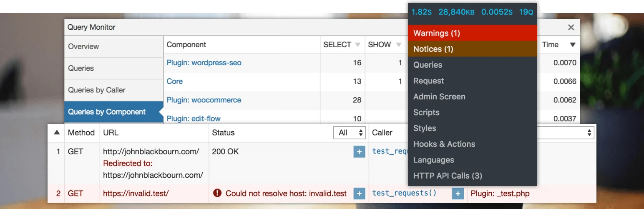This screenshot has height=209, width=644.
Task: Click https://invalid.test/ URL text
Action: tap(136, 194)
